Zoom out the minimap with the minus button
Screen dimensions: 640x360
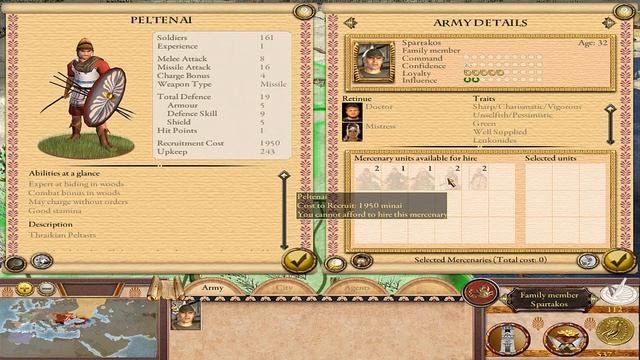[46, 289]
